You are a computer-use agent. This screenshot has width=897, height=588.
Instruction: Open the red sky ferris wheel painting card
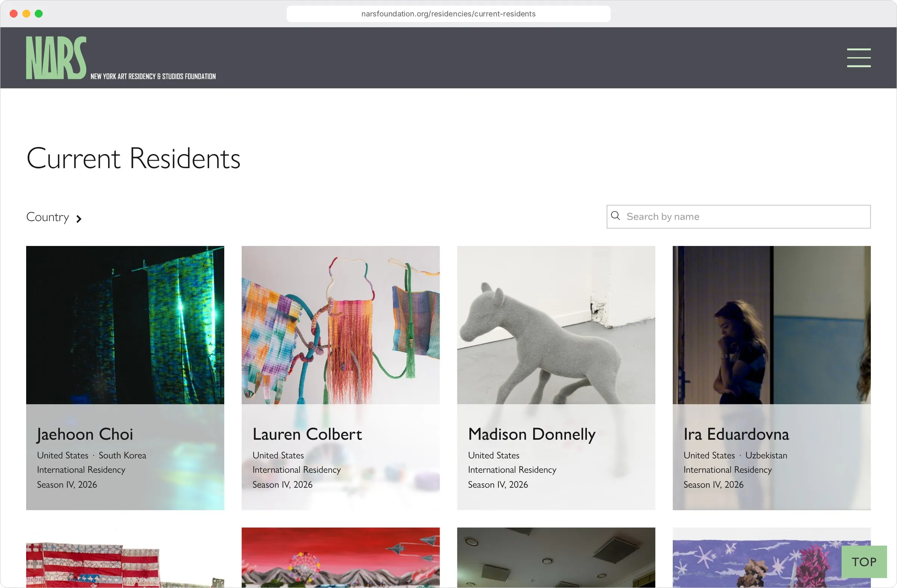(341, 558)
